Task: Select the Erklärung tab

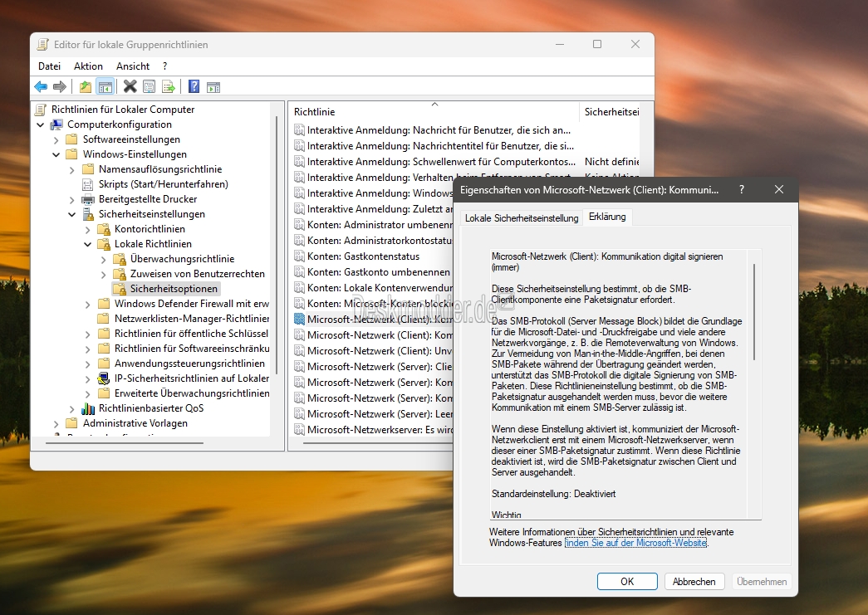Action: [x=607, y=217]
